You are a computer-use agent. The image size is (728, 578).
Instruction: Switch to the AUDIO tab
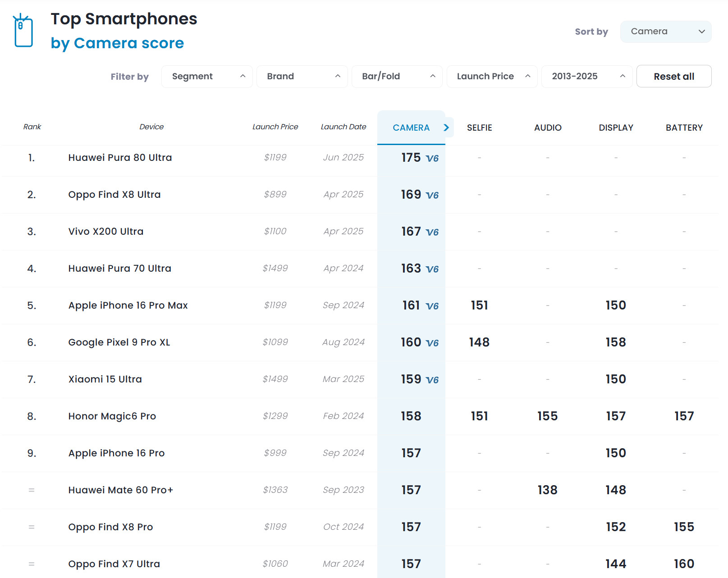548,128
